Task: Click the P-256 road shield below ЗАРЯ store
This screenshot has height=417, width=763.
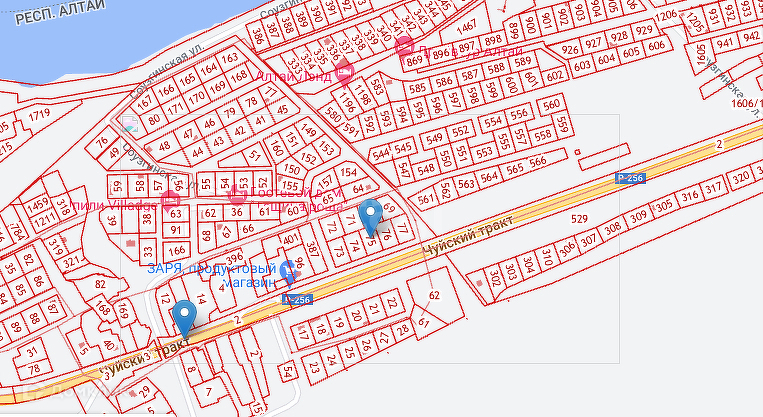Action: (297, 300)
